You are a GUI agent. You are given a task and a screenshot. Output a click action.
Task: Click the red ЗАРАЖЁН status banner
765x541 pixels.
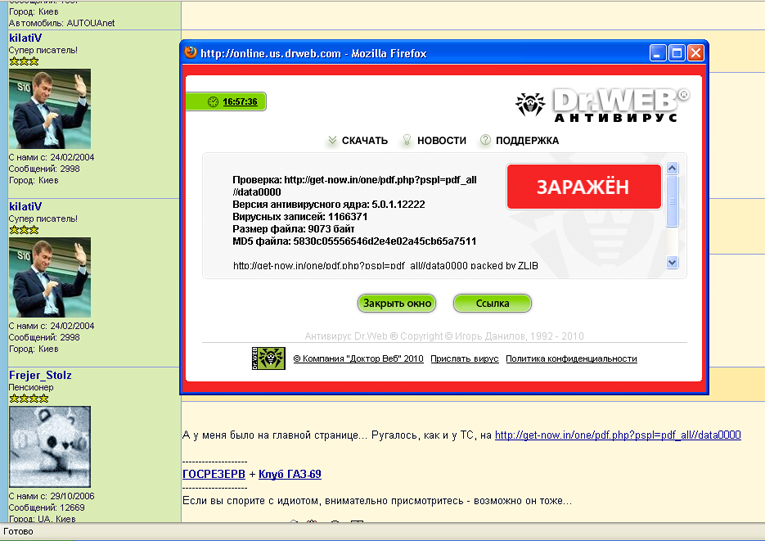click(583, 187)
